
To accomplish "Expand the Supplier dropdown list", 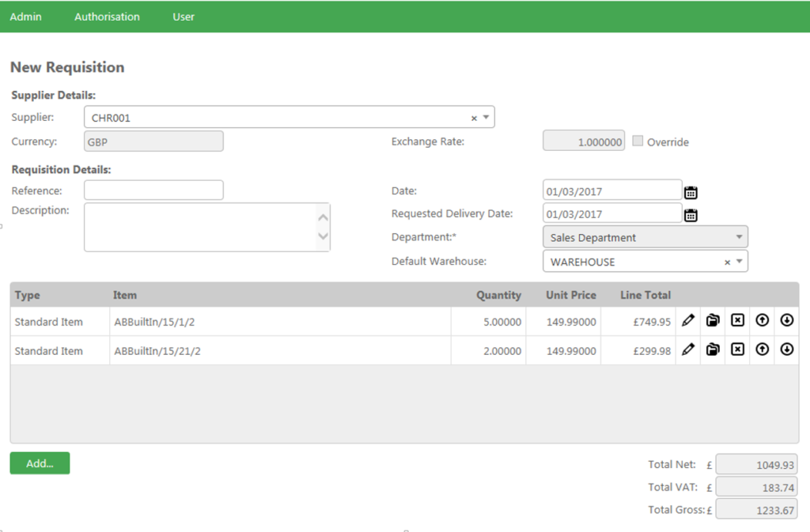I will point(486,117).
